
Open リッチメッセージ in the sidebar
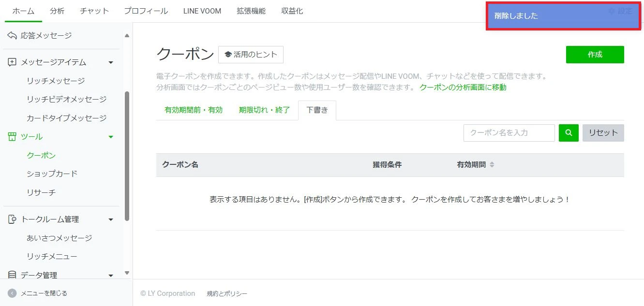click(x=56, y=81)
